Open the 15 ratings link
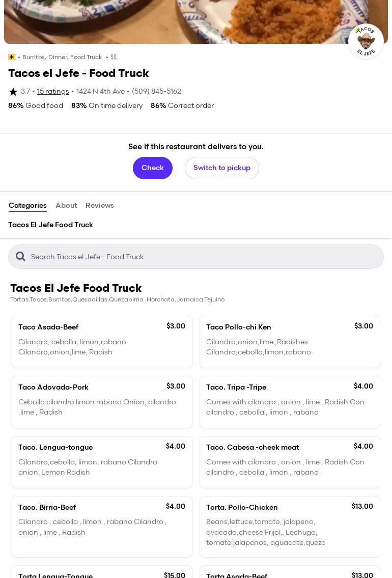This screenshot has width=392, height=578. coord(53,92)
